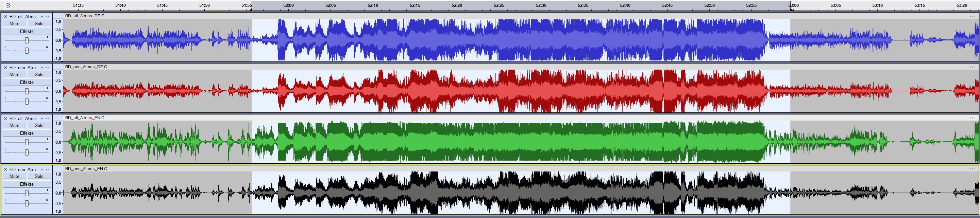Solo the BD_neu_Atmos_DE.C track
Screen dimensions: 980x218
point(39,74)
